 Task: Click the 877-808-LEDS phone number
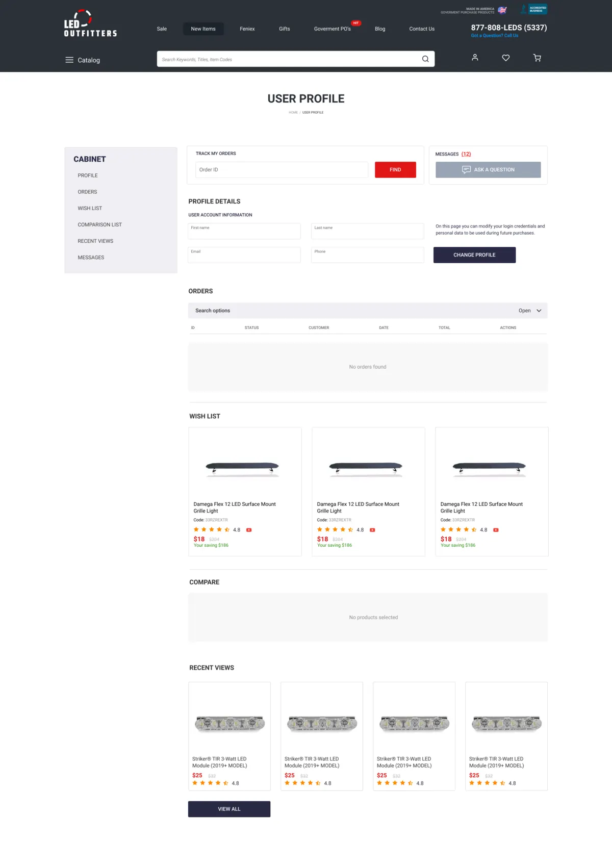509,28
